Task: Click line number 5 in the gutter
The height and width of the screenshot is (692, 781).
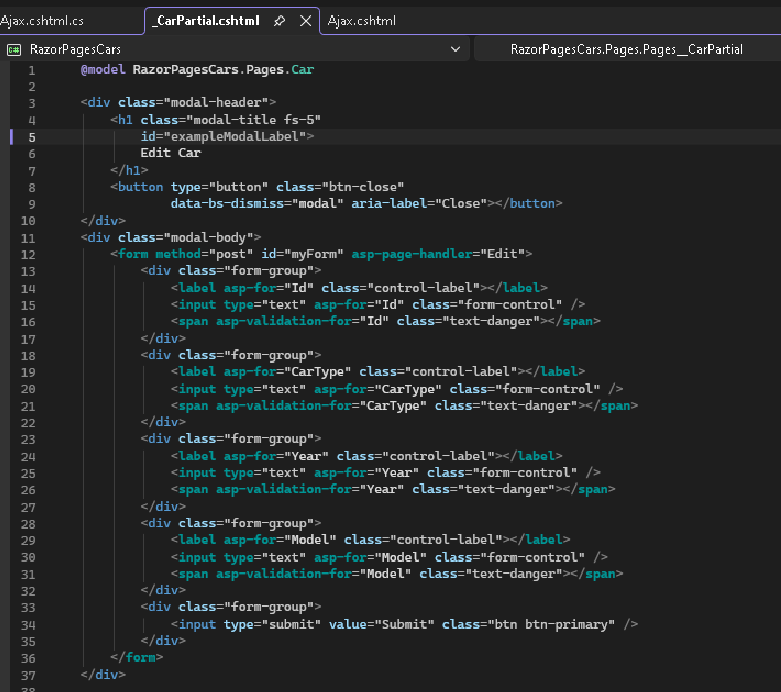Action: [x=32, y=137]
